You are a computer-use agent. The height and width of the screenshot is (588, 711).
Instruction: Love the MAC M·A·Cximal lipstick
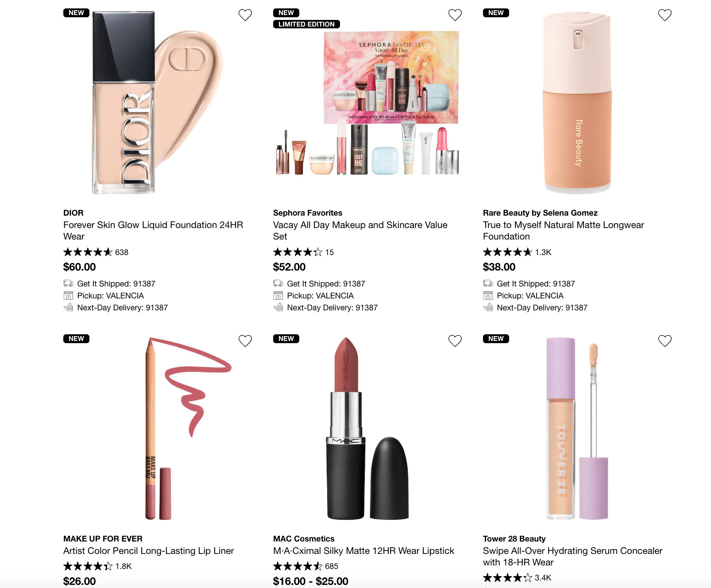coord(455,340)
